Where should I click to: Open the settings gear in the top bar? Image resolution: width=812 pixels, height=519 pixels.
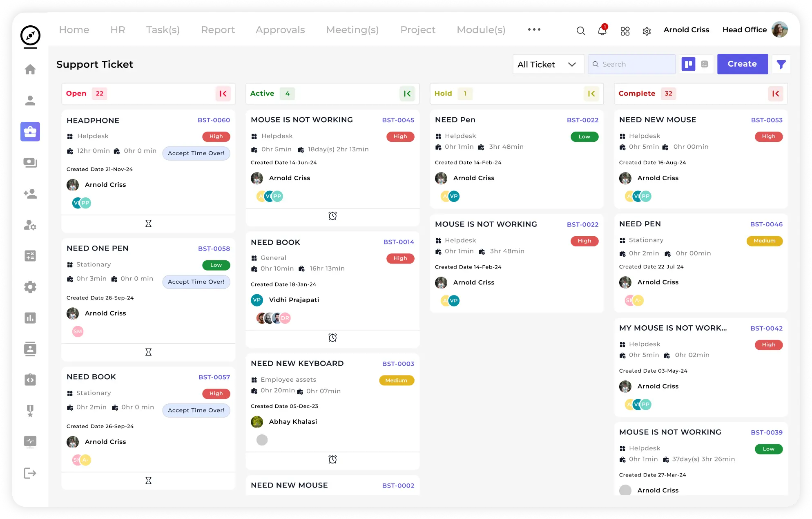647,31
